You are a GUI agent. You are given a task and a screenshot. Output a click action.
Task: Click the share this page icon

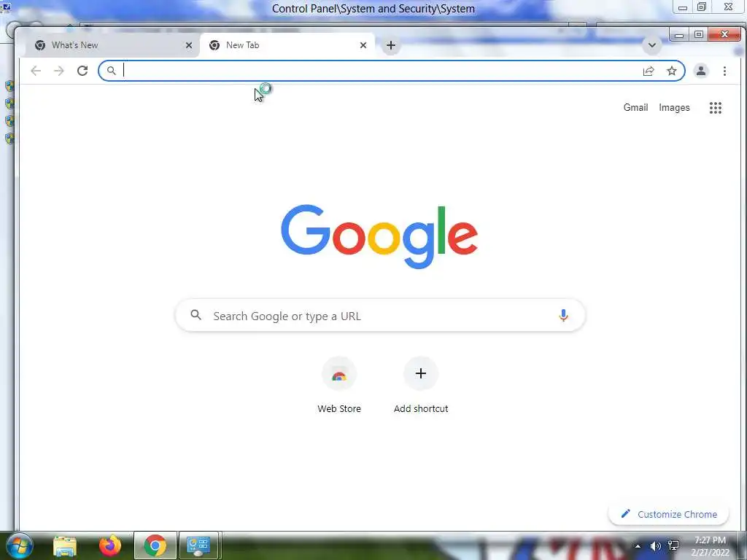649,71
